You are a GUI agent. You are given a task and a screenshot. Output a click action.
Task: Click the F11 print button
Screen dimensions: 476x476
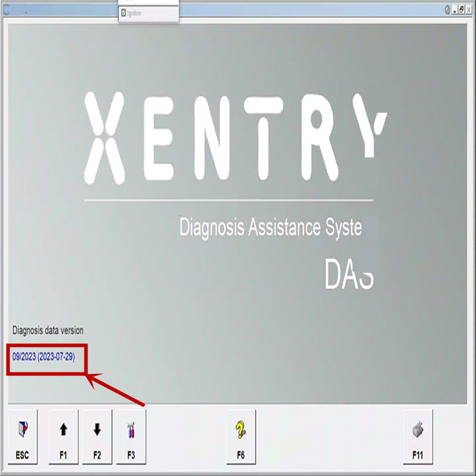point(418,437)
